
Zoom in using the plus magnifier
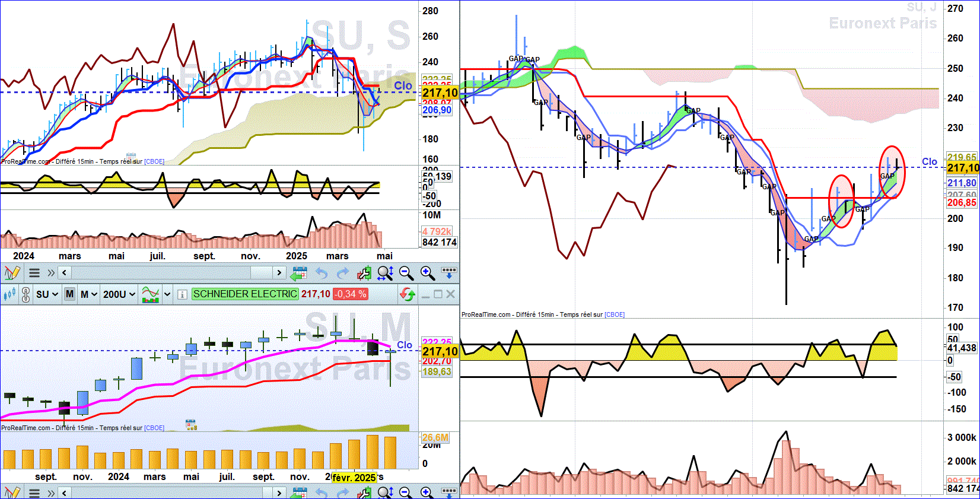click(x=428, y=273)
